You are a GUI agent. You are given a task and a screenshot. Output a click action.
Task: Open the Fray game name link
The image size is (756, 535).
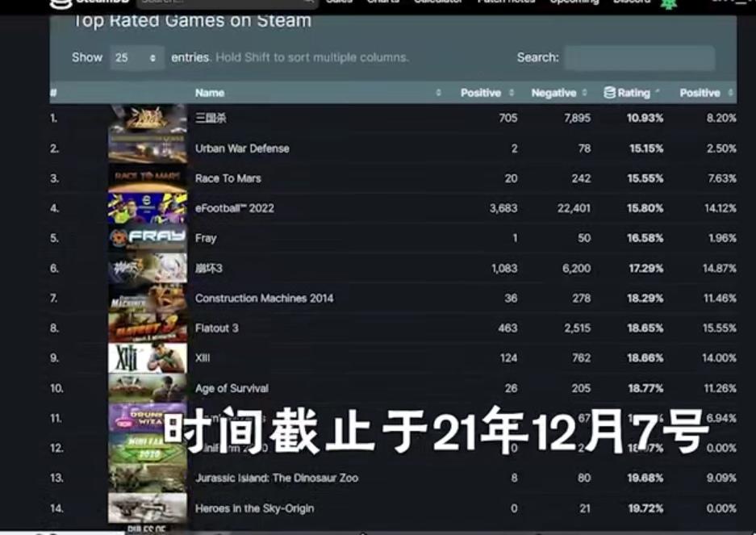click(206, 238)
